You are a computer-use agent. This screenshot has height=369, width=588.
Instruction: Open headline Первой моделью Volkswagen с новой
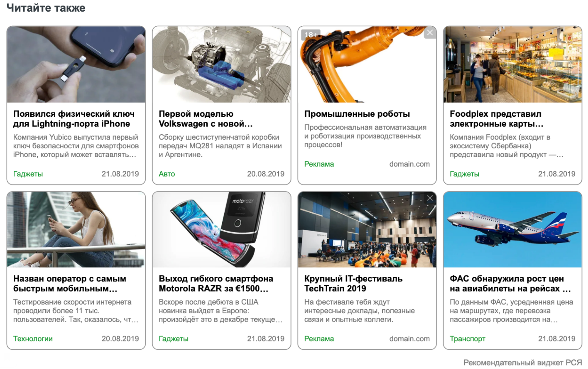[x=206, y=119]
